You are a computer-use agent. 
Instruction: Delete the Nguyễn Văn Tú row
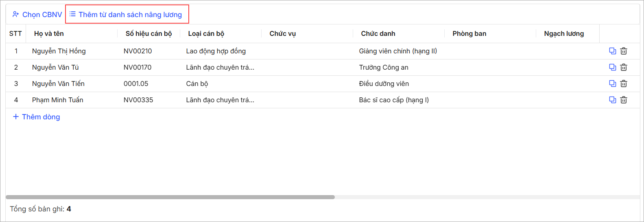[x=624, y=67]
